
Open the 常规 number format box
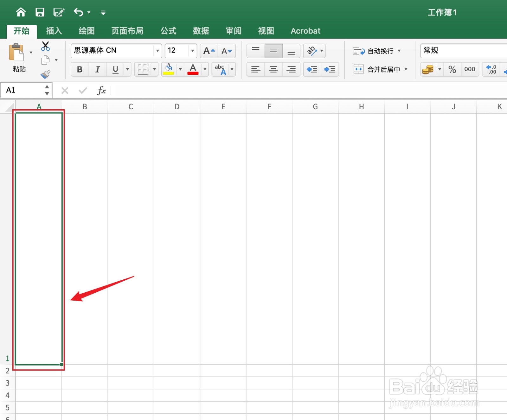pos(464,51)
